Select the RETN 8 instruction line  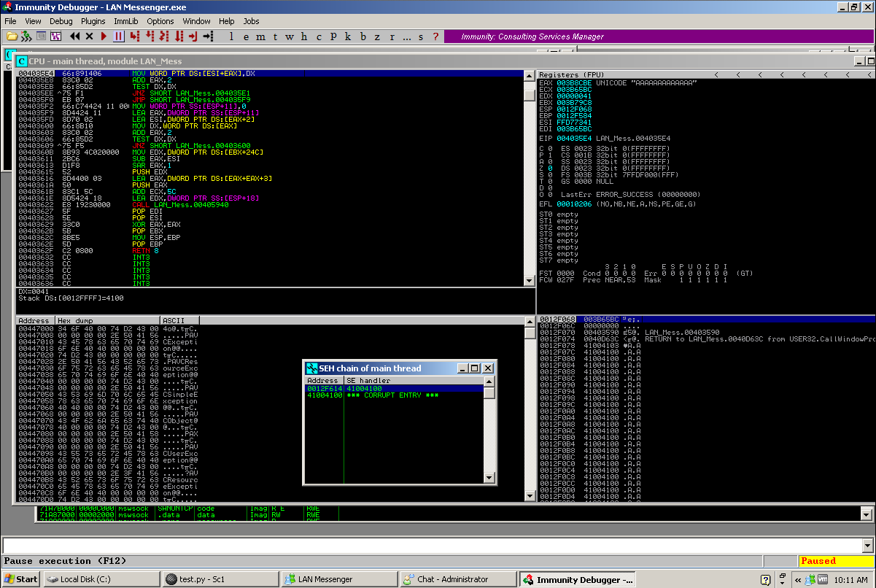(270, 251)
